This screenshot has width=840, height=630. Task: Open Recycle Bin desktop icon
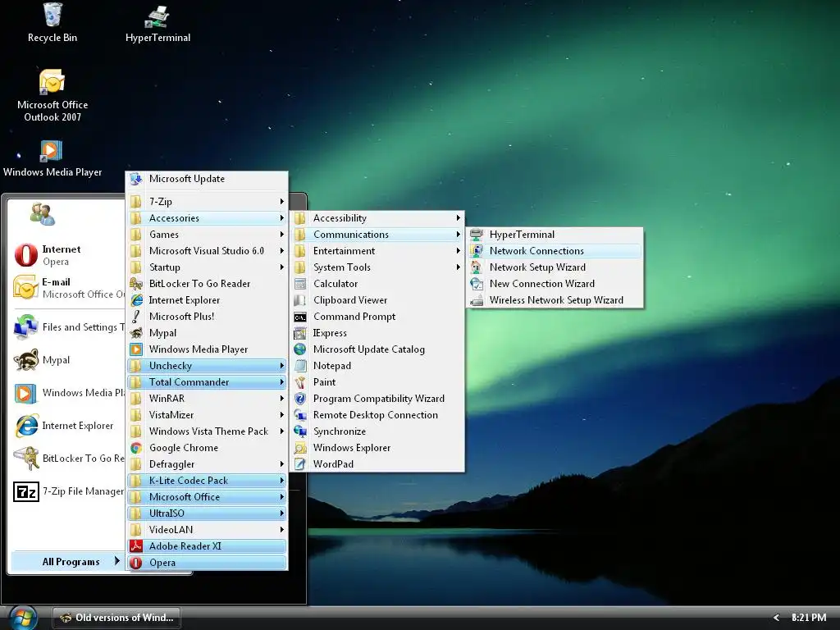[x=52, y=16]
